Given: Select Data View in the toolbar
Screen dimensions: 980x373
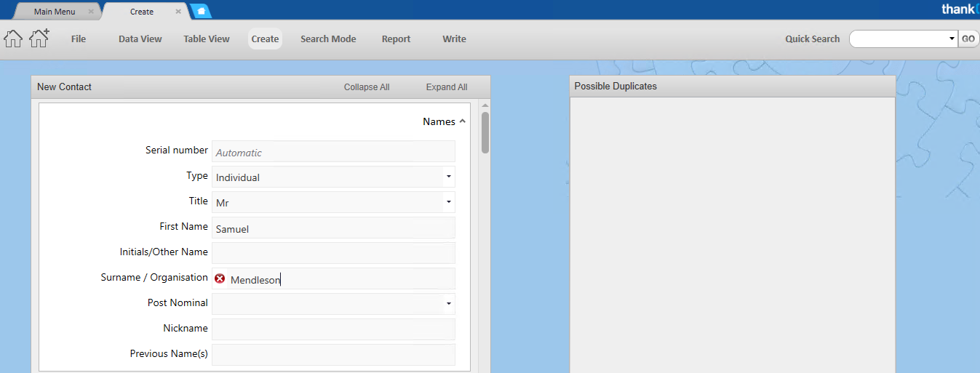Looking at the screenshot, I should [x=140, y=39].
